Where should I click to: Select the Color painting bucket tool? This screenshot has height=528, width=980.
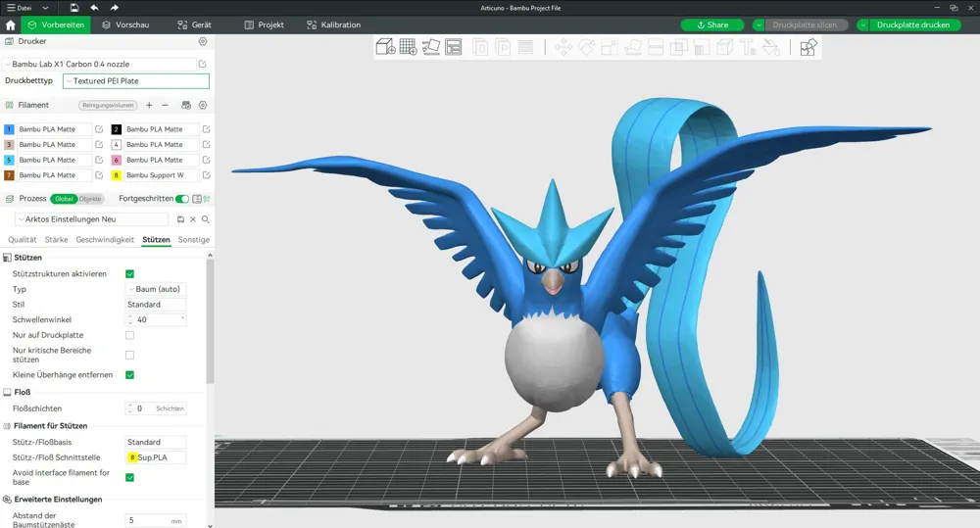(x=771, y=47)
